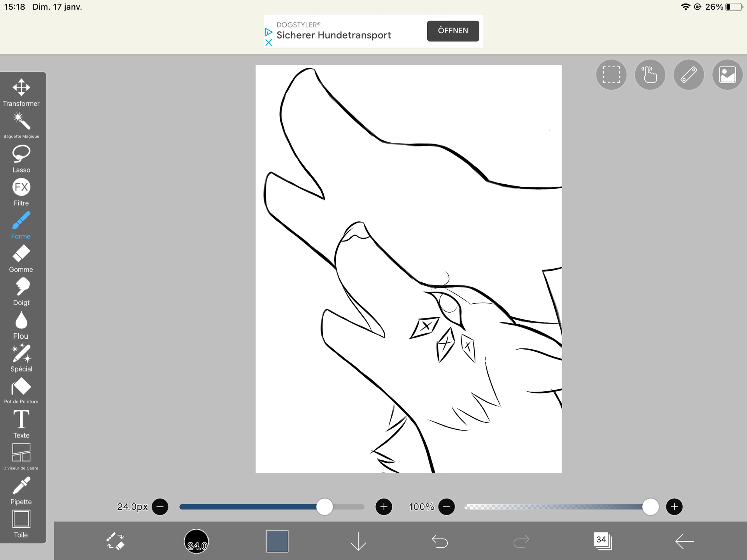
Task: Tap the Wi-Fi status icon
Action: click(686, 7)
